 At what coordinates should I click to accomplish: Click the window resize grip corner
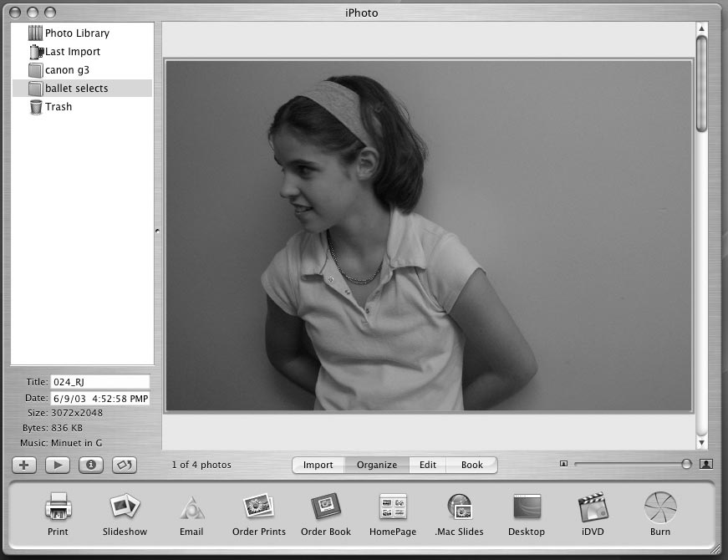(x=715, y=550)
